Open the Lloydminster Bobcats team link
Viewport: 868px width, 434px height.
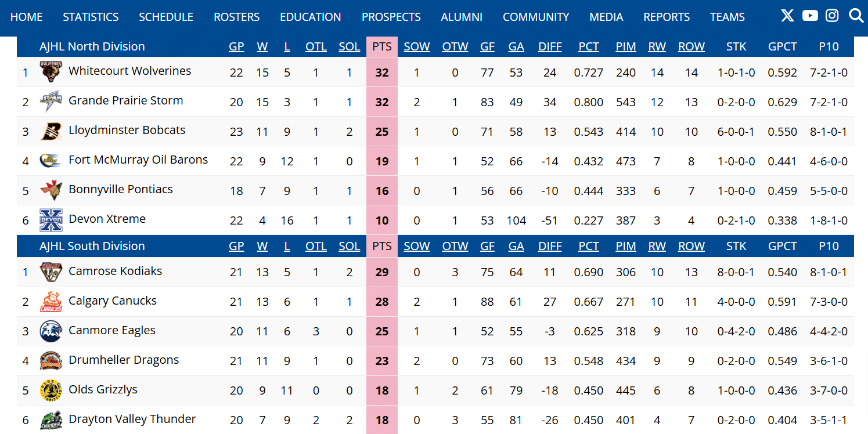(127, 130)
